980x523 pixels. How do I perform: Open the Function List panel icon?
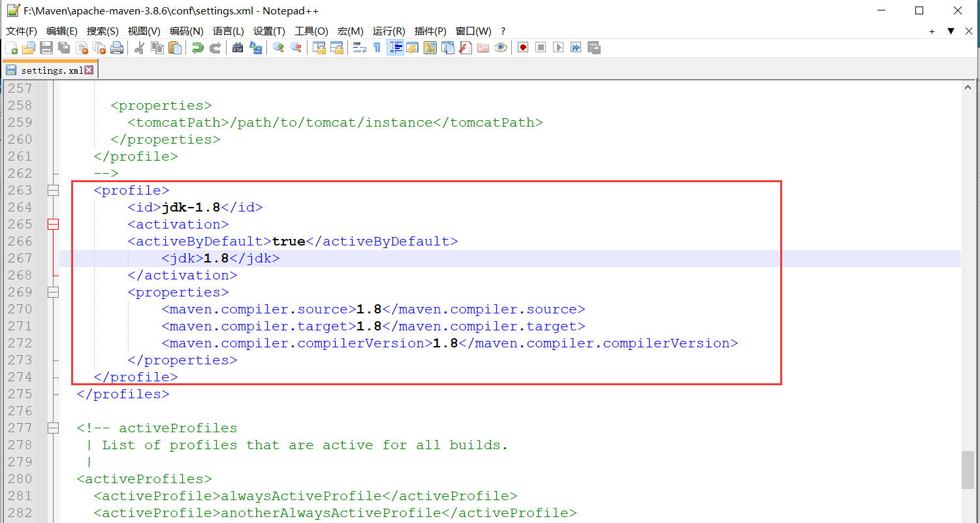[466, 48]
